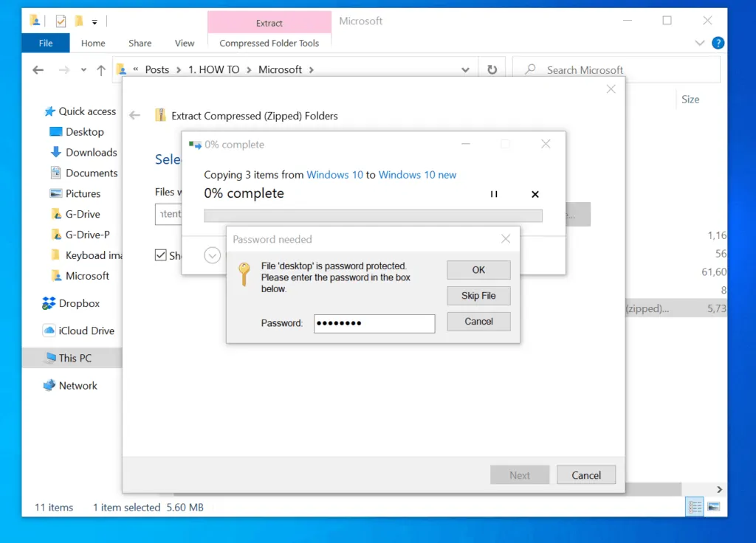This screenshot has width=756, height=543.
Task: Open the Explorer help question mark icon
Action: pyautogui.click(x=718, y=44)
